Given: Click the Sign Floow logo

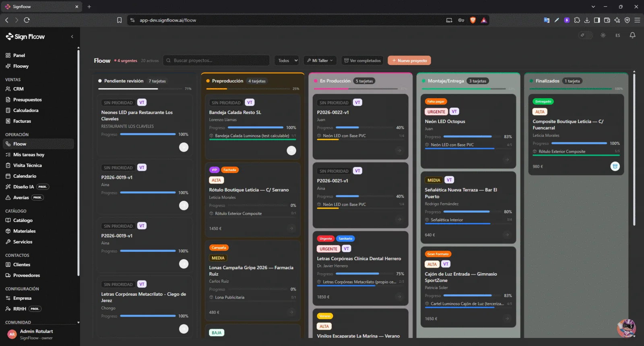Looking at the screenshot, I should click(25, 37).
